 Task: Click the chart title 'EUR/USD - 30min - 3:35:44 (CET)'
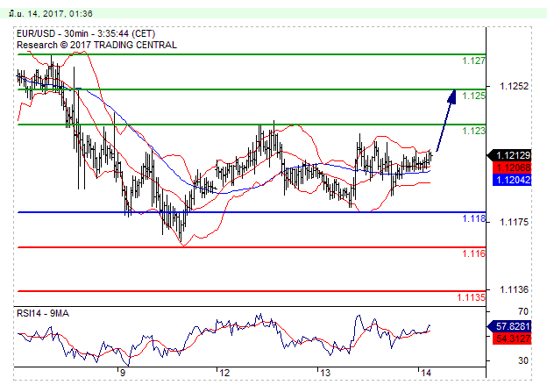pos(86,33)
